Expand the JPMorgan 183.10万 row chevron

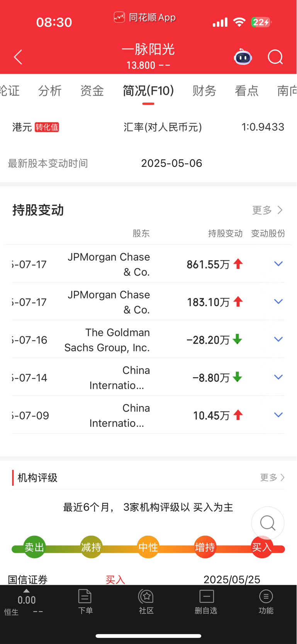click(278, 301)
